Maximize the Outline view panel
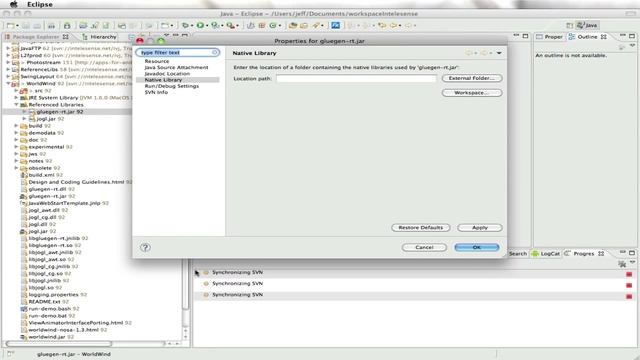640x360 pixels. [x=632, y=36]
